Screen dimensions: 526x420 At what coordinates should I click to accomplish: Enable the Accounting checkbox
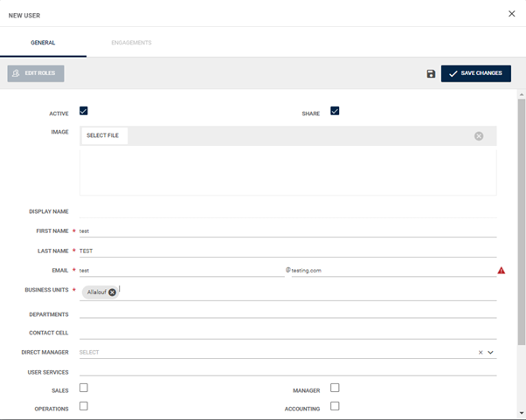[335, 406]
